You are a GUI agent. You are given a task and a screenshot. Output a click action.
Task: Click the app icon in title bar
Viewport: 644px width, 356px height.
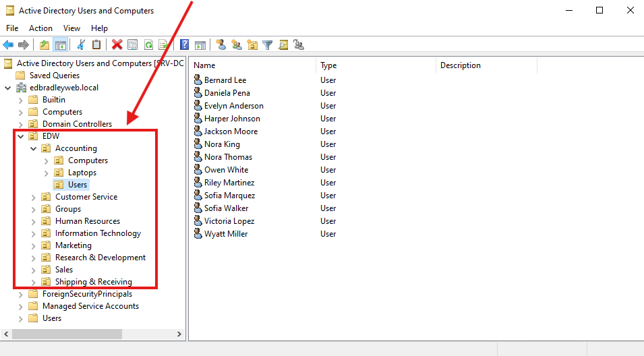point(10,11)
